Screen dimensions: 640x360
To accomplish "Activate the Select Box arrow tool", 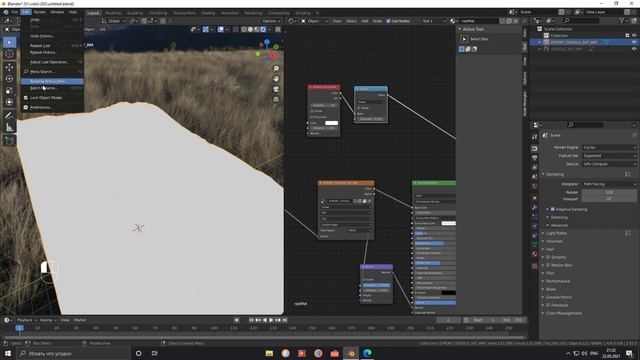I will coord(9,42).
